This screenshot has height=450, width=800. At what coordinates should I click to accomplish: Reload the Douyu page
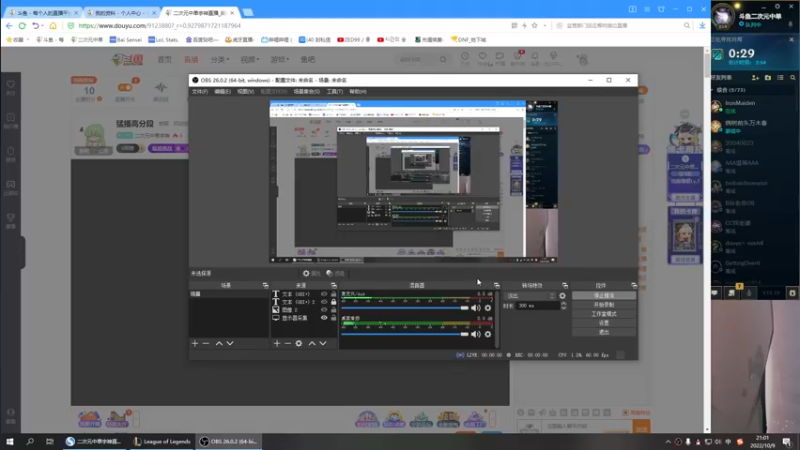[22, 26]
